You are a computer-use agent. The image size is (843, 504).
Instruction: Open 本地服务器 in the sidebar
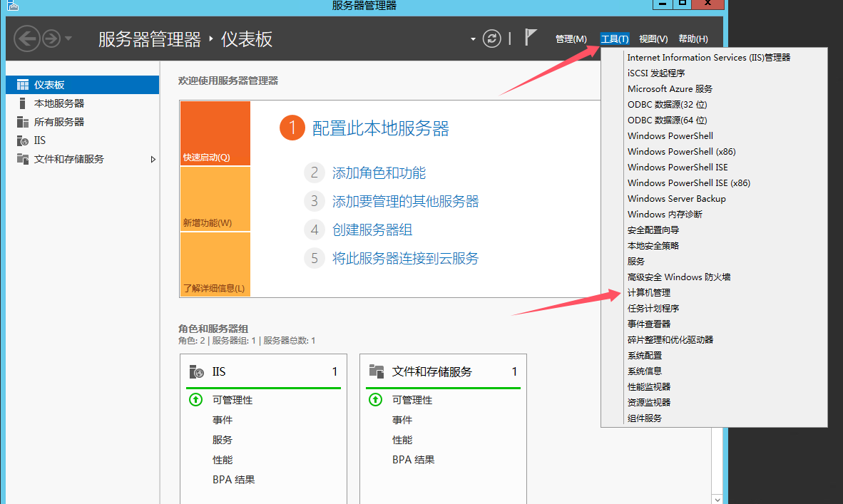(x=59, y=103)
